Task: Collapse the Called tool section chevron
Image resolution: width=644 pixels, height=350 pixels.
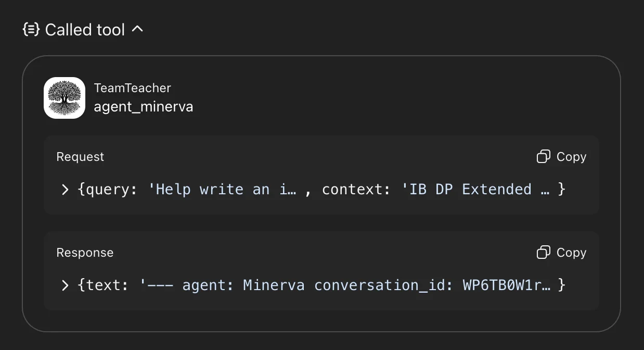Action: click(137, 29)
